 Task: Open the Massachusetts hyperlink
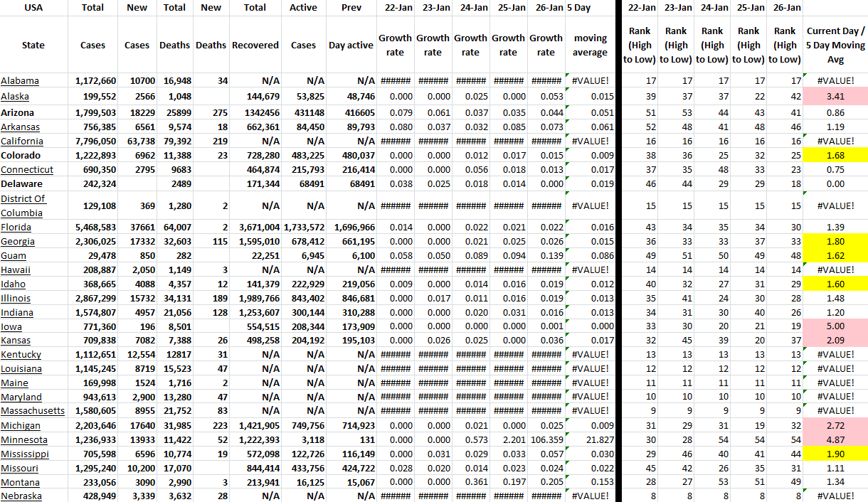[x=33, y=411]
